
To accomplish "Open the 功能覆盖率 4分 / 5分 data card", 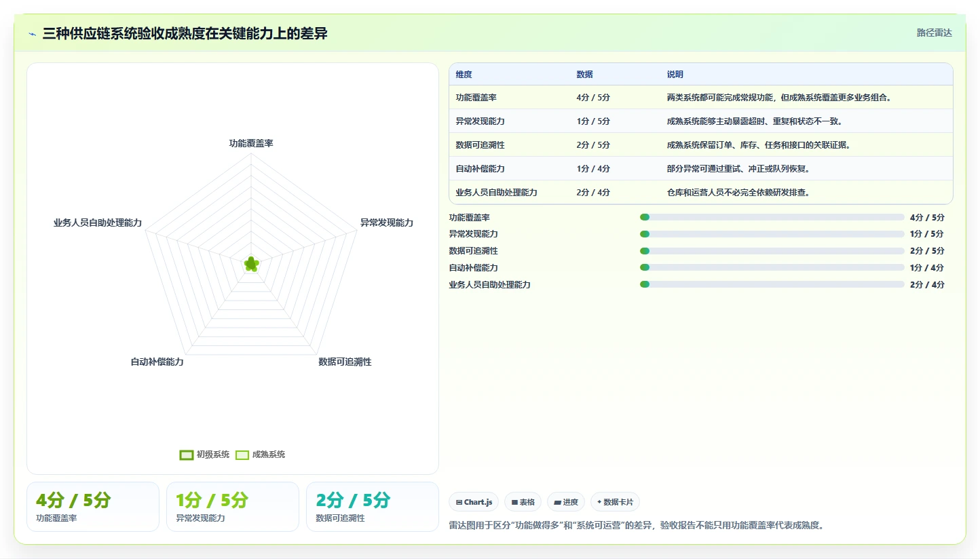I will tap(93, 507).
